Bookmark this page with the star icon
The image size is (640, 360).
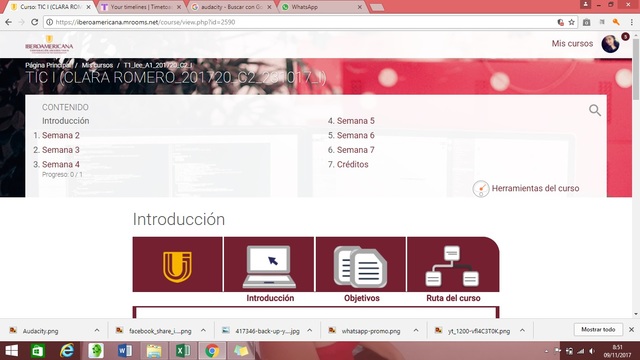pos(571,22)
